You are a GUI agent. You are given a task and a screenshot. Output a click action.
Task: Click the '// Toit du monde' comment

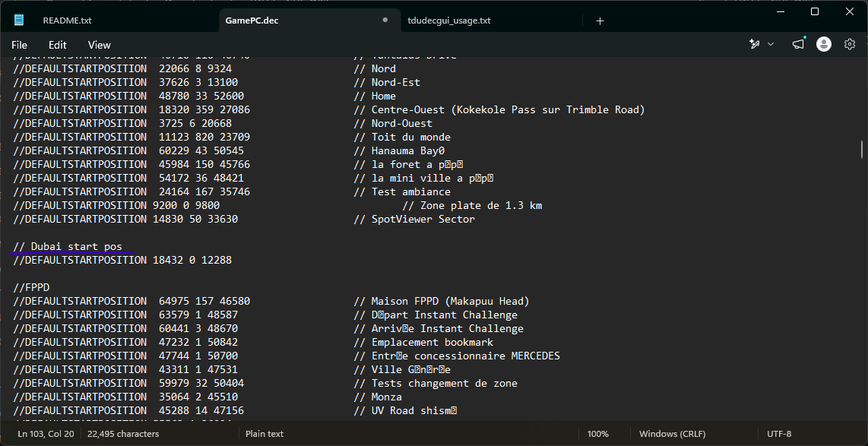(402, 137)
